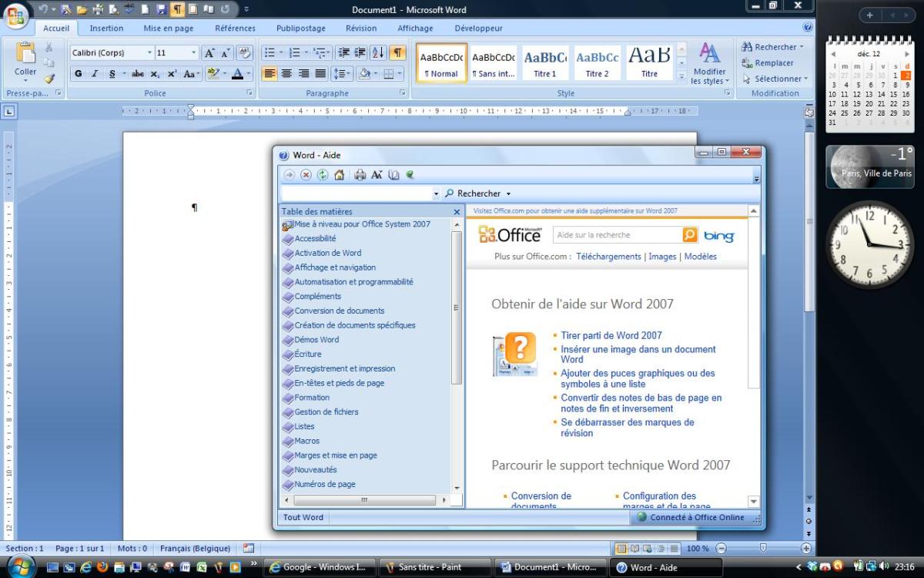Open the font color swatch A
This screenshot has width=924, height=578.
coord(237,74)
